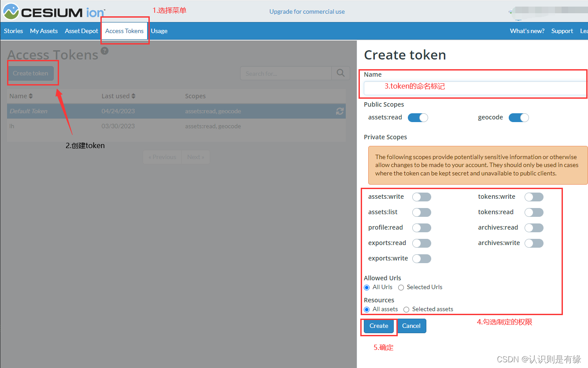
Task: Click the help question mark beside Access Tokens
Action: pyautogui.click(x=104, y=51)
